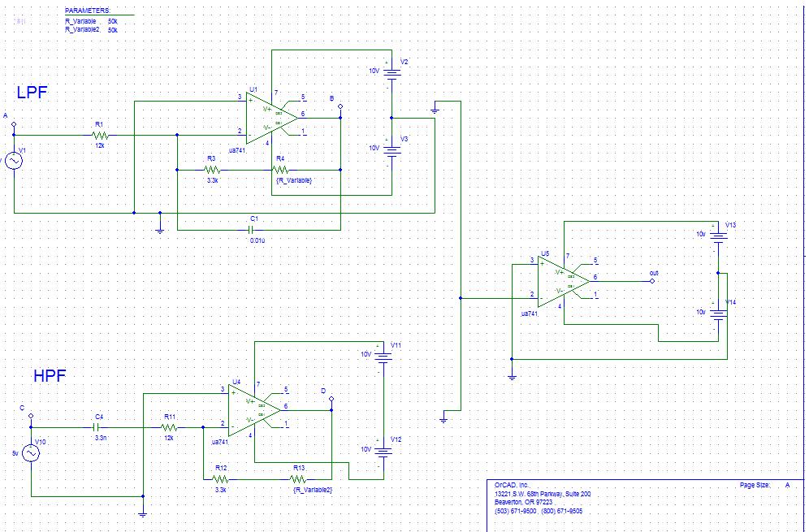Select the V12 battery symbol

[x=383, y=453]
